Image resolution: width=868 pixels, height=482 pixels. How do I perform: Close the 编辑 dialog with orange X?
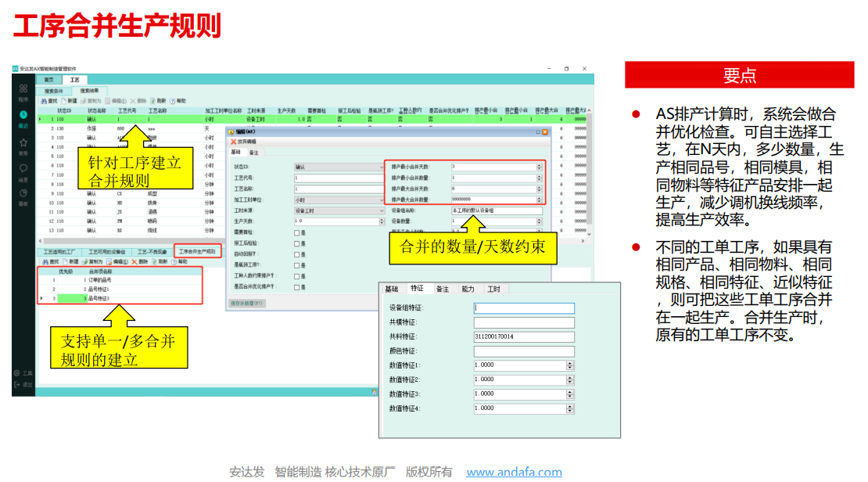point(545,132)
